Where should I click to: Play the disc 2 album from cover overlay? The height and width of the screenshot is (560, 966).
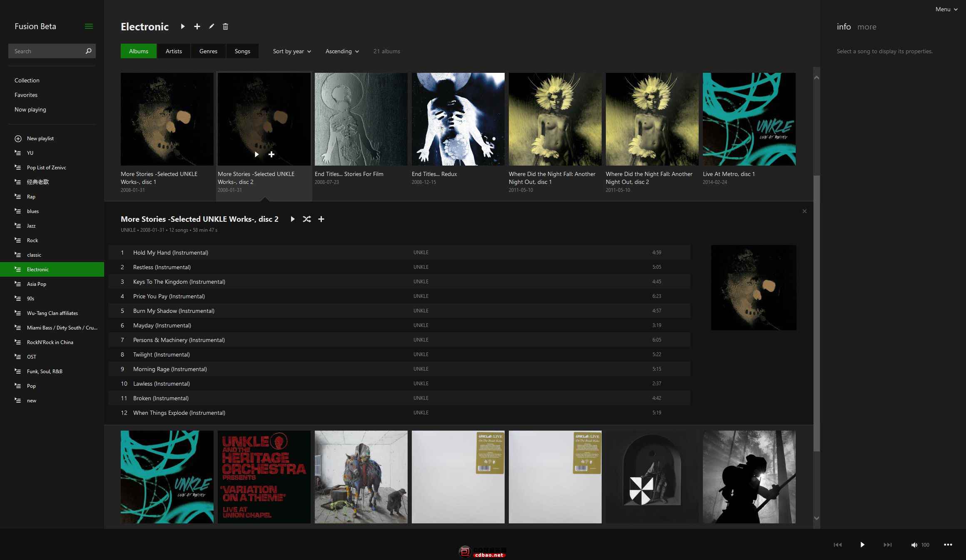(x=257, y=154)
